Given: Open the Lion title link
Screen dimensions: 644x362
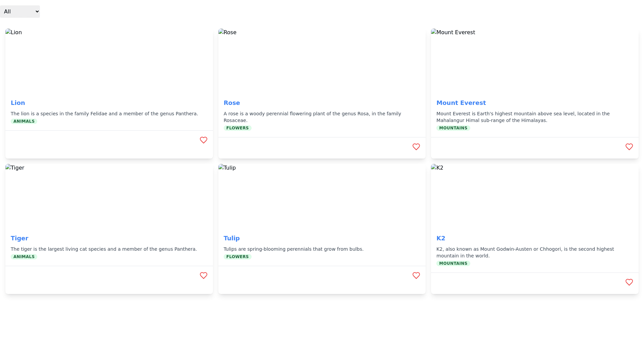Looking at the screenshot, I should 18,103.
